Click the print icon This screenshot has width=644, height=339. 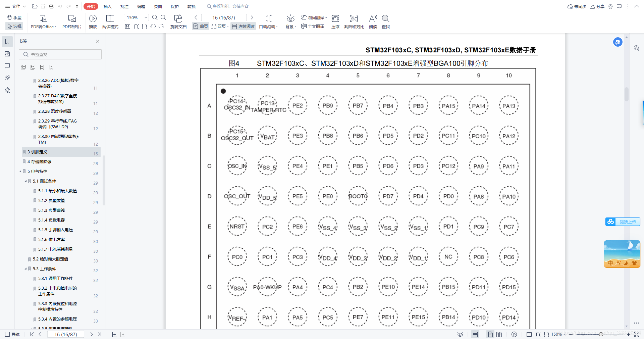tap(51, 6)
